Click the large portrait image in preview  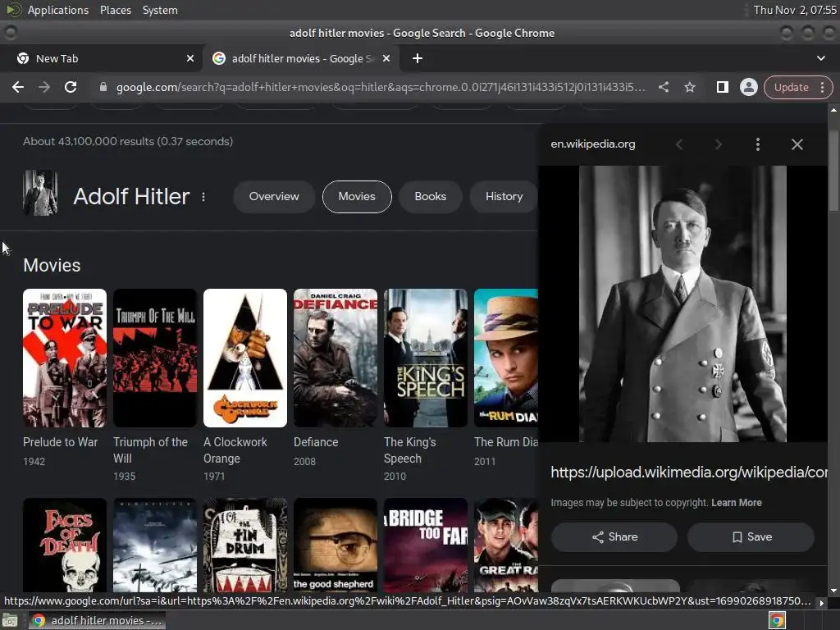click(682, 304)
